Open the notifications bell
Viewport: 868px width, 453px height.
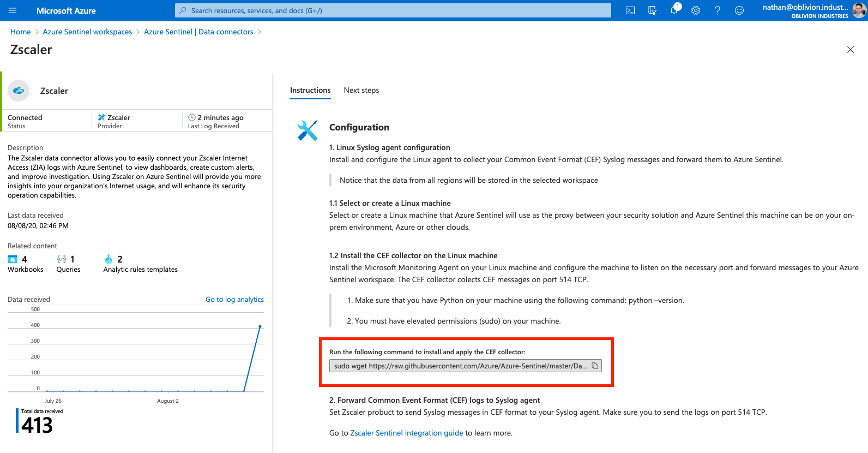[x=674, y=10]
